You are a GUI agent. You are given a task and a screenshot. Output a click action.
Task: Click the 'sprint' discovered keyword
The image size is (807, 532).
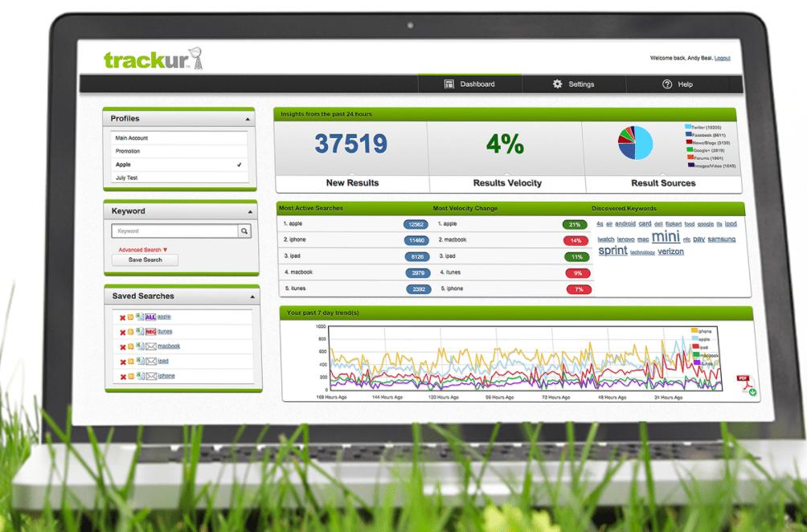point(612,251)
